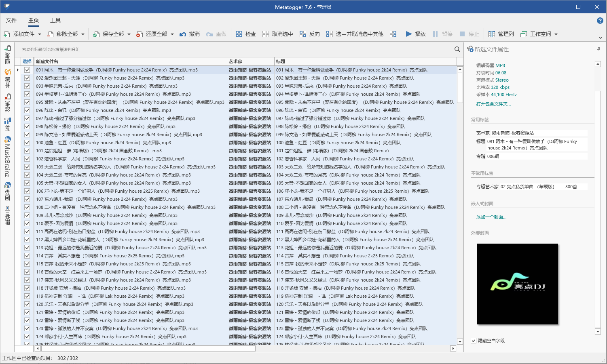607x364 pixels.
Task: Switch to the 工具 ribbon tab
Action: (55, 20)
